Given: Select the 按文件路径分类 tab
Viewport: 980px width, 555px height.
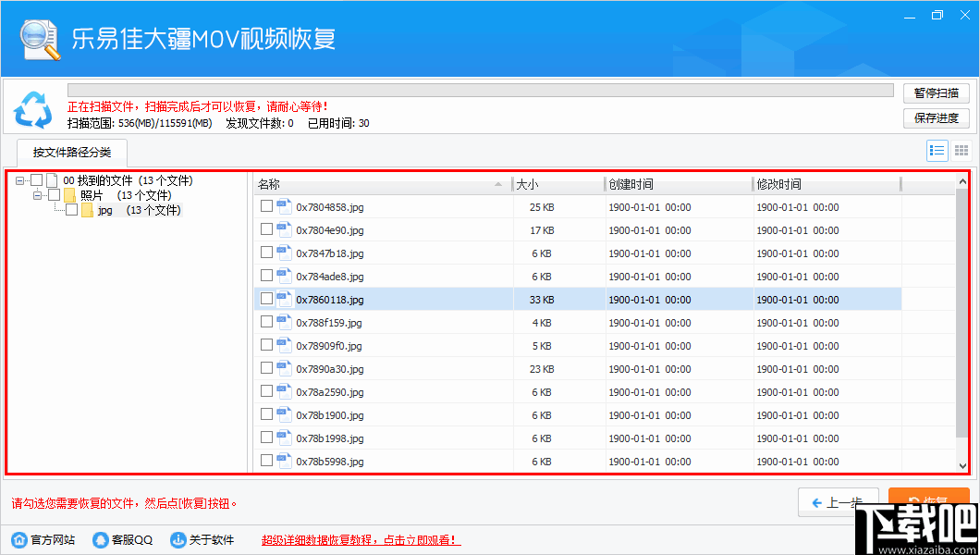Looking at the screenshot, I should coord(71,153).
